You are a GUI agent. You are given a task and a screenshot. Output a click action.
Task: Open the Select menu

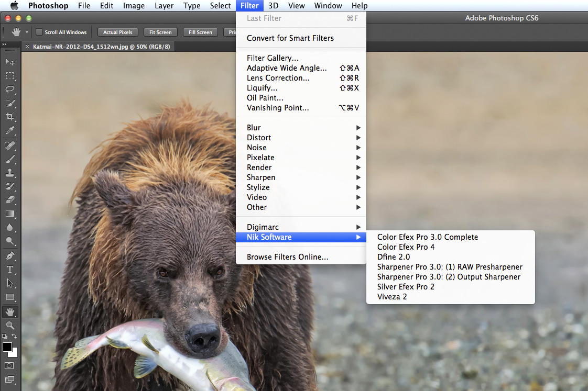click(x=221, y=6)
